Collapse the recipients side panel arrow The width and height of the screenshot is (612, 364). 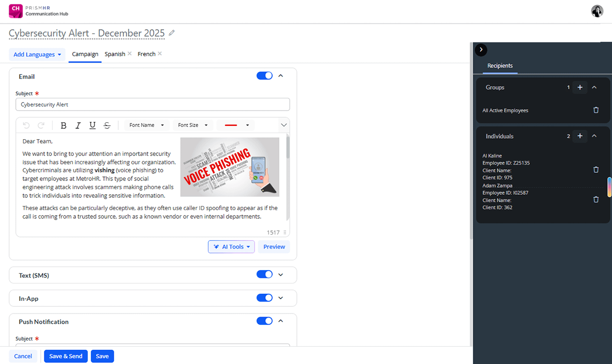481,49
